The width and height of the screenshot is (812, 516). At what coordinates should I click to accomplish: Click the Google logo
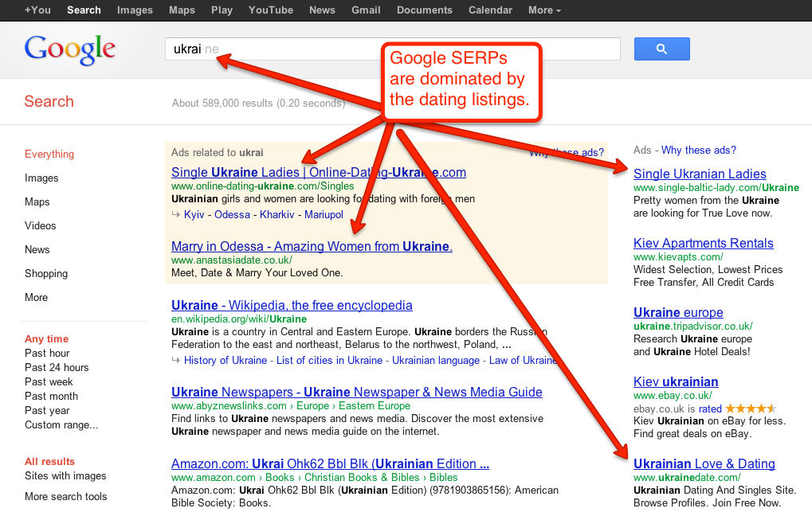point(70,49)
